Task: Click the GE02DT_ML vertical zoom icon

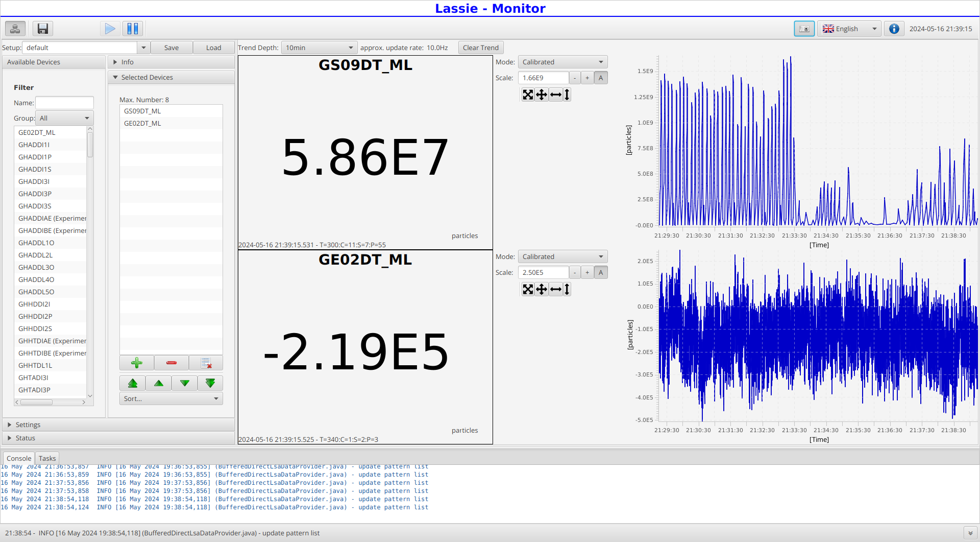Action: tap(567, 289)
